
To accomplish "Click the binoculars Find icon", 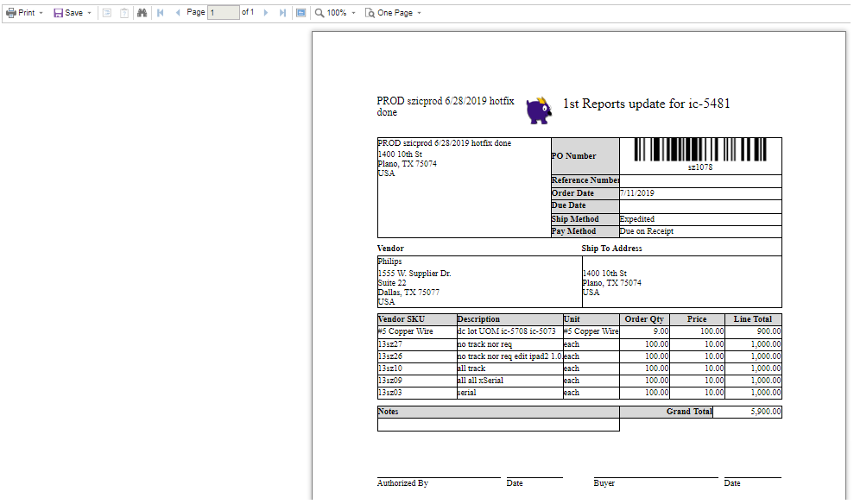I will 142,13.
